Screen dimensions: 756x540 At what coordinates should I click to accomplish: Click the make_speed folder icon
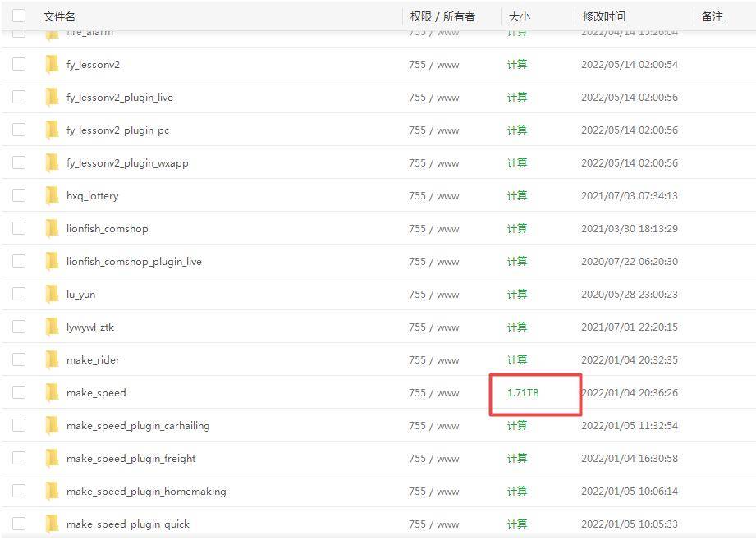click(x=52, y=392)
